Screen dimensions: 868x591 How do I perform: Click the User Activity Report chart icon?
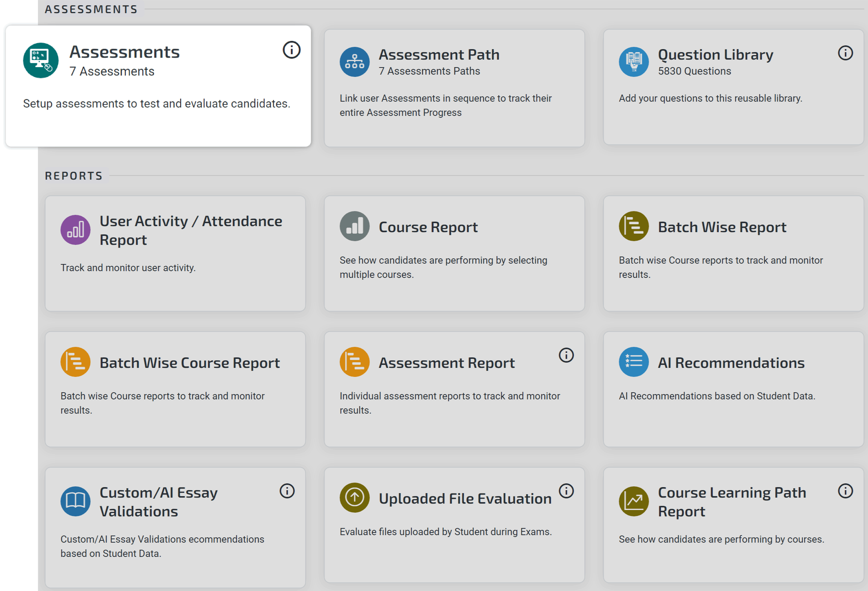tap(75, 230)
